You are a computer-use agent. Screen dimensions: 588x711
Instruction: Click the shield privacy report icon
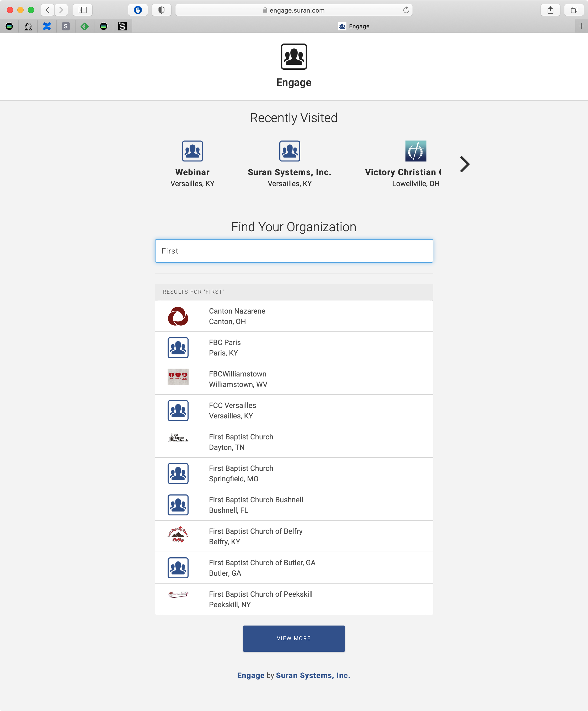[161, 10]
